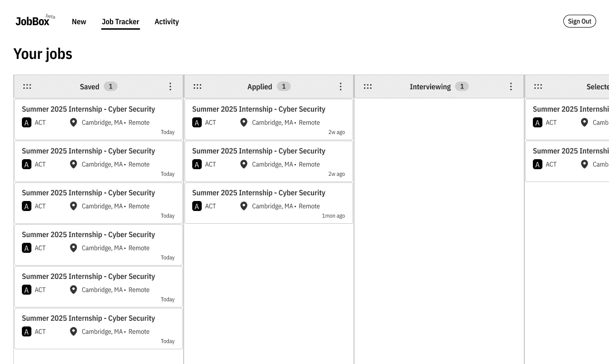609x364 pixels.
Task: Click the Interviewing column title
Action: coord(430,86)
